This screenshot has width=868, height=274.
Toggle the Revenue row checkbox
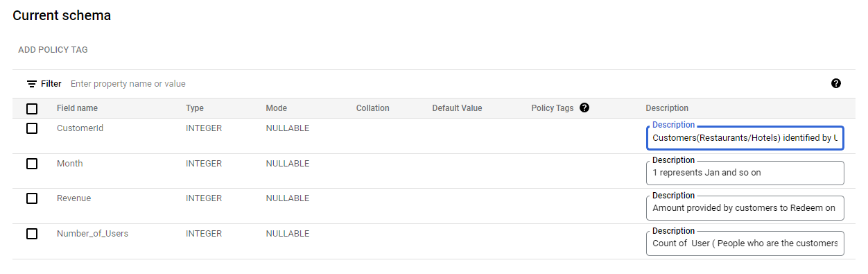click(x=32, y=198)
